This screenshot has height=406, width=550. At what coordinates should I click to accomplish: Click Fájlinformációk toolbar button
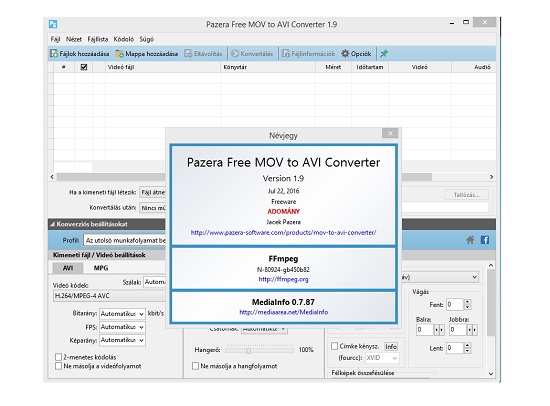(x=309, y=54)
